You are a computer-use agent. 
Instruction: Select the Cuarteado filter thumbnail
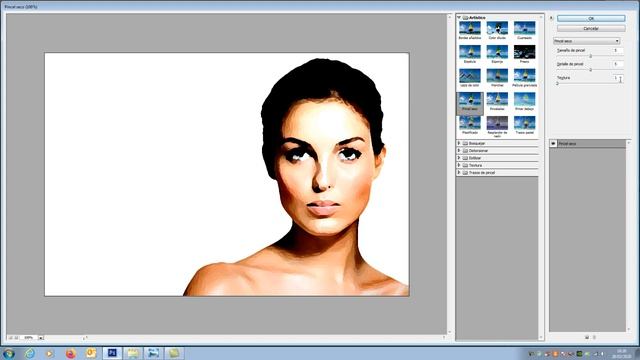click(524, 29)
